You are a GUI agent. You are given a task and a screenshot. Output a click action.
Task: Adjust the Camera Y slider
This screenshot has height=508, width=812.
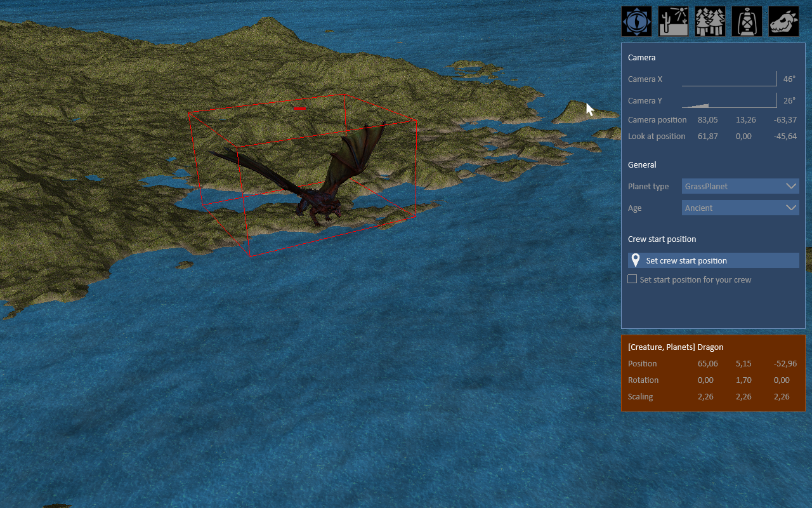pos(730,100)
